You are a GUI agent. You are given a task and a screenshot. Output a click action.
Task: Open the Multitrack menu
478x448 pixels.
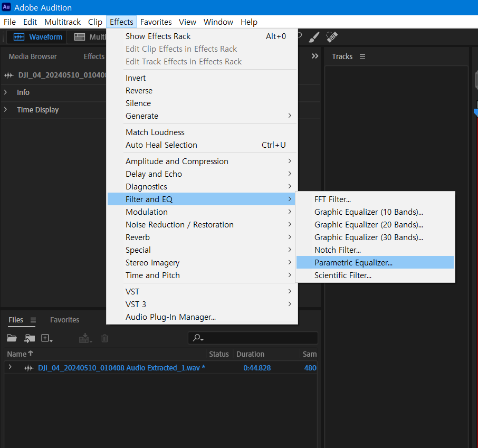click(x=62, y=22)
